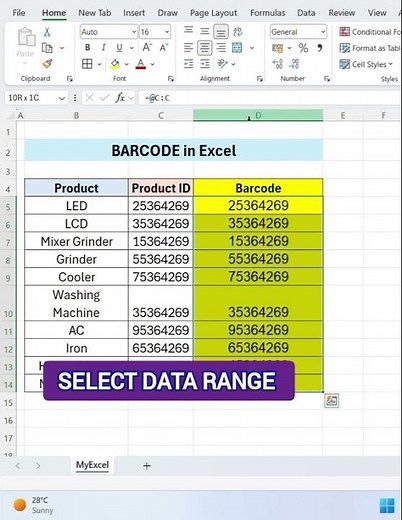The height and width of the screenshot is (520, 402).
Task: Open Font group dialog launcher
Action: click(171, 79)
